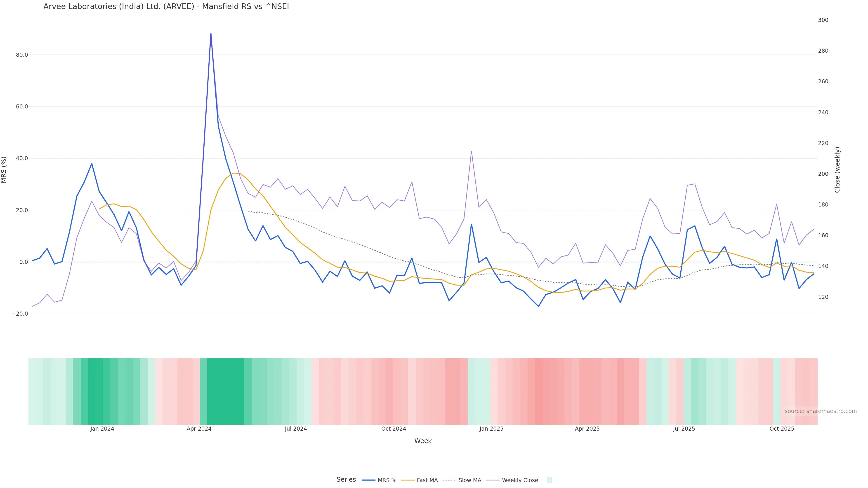This screenshot has width=868, height=488.
Task: Click the Jan 2024 x-axis label
Action: coord(102,429)
